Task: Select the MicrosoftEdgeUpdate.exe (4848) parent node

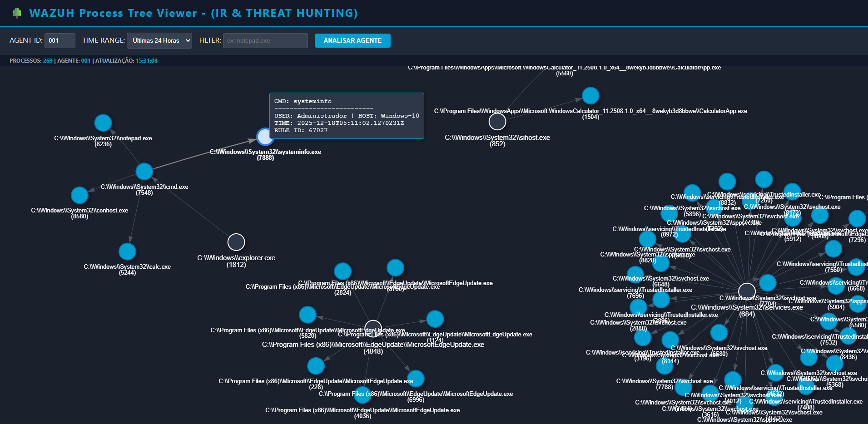Action: (x=373, y=328)
